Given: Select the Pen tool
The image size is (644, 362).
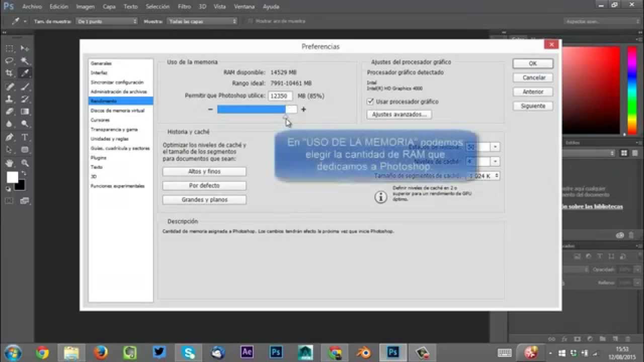Looking at the screenshot, I should (10, 137).
